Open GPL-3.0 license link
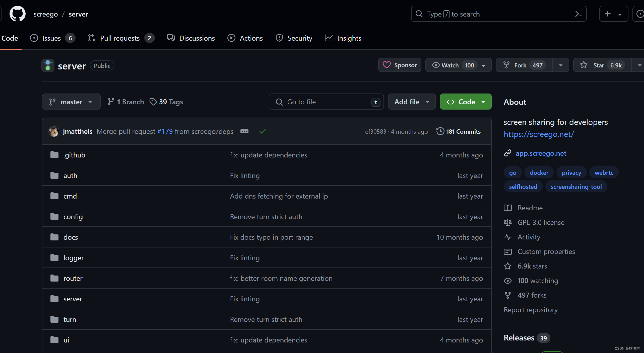 point(534,222)
